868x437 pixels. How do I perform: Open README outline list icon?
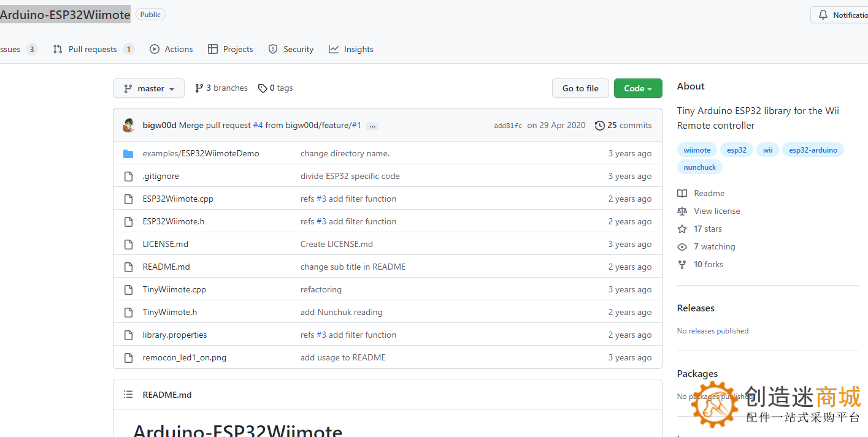[x=128, y=395]
